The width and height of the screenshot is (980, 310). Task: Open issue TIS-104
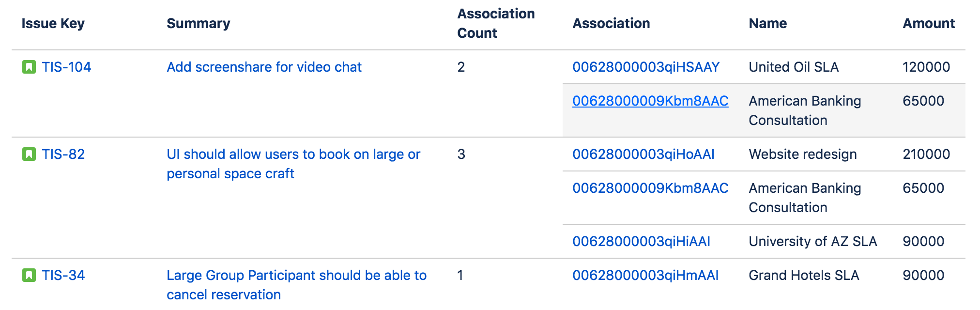[66, 67]
